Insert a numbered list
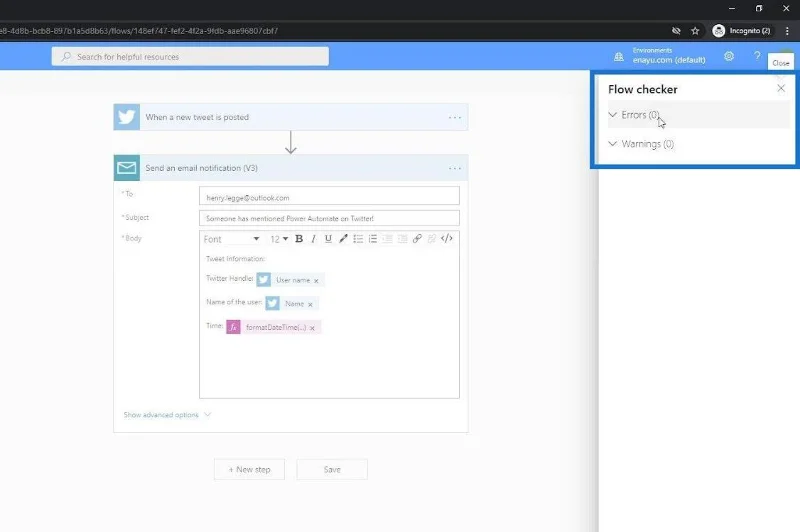Viewport: 800px width, 532px height. pyautogui.click(x=373, y=239)
